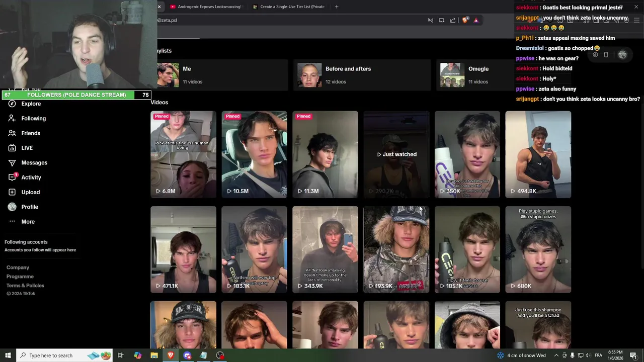Click the Brave Rewards triangle icon
644x362 pixels.
tap(476, 20)
